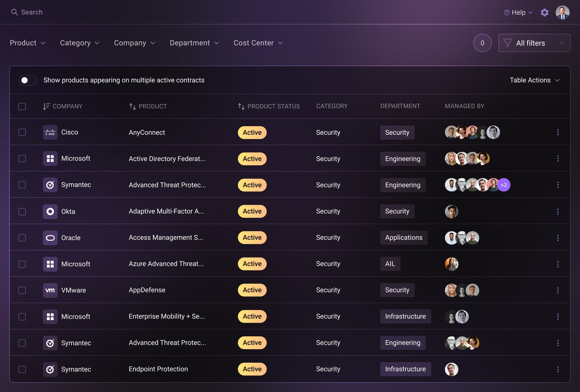
Task: Check the select-all checkbox in table header
Action: [x=22, y=107]
